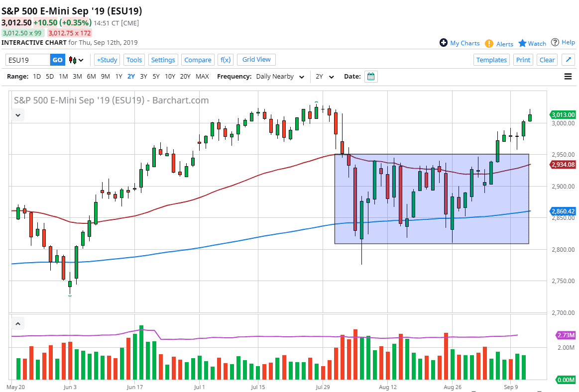Click the pop-out expand chart arrow

point(568,60)
